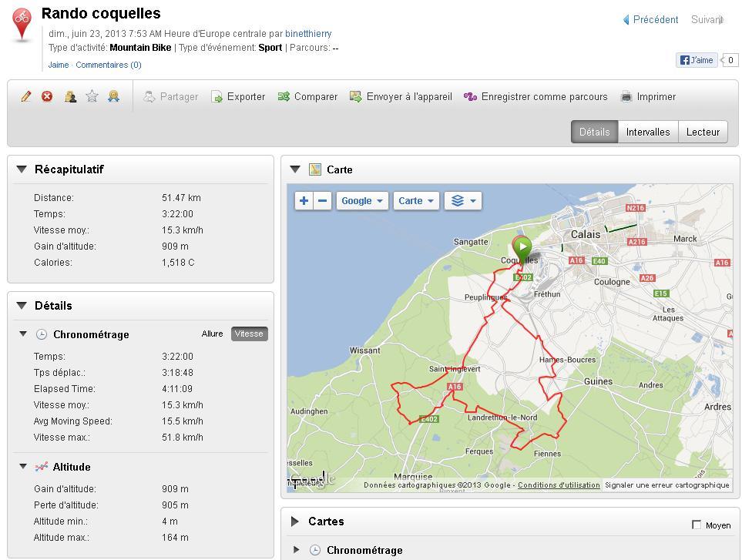Open the map layers dropdown
The width and height of the screenshot is (742, 560).
click(x=462, y=201)
